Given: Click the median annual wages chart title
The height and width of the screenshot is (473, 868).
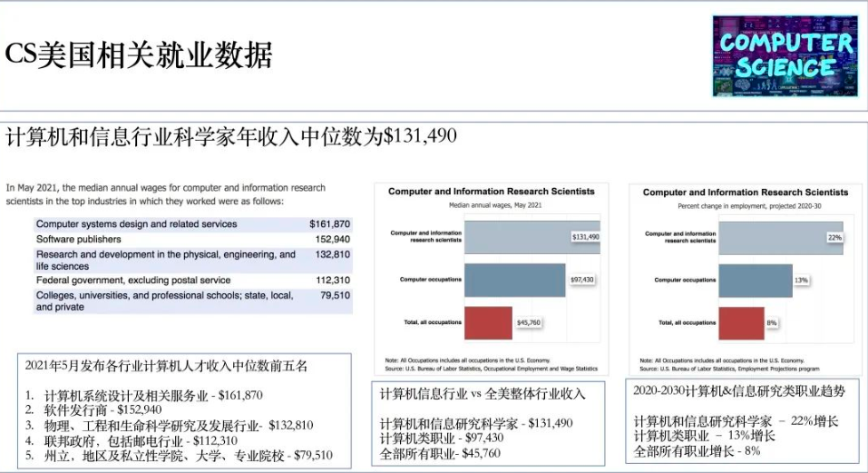Looking at the screenshot, I should [492, 192].
